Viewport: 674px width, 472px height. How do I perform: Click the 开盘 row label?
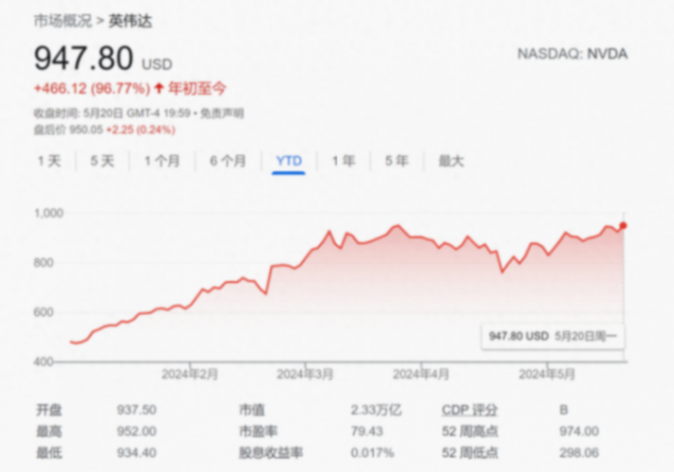49,410
